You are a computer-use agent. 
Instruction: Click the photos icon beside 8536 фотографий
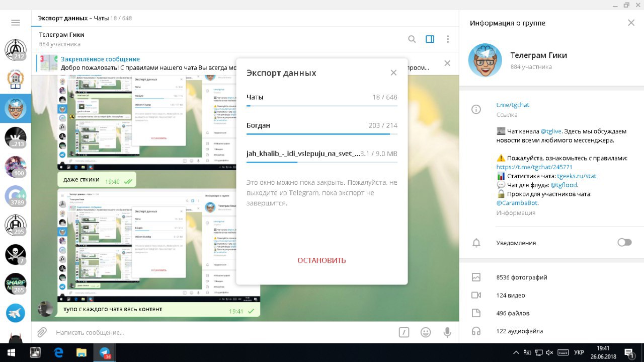point(476,277)
